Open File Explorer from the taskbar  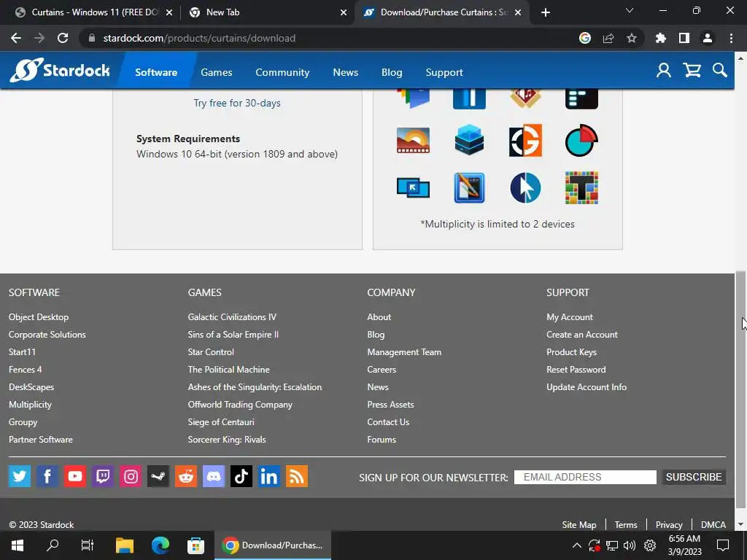coord(125,545)
